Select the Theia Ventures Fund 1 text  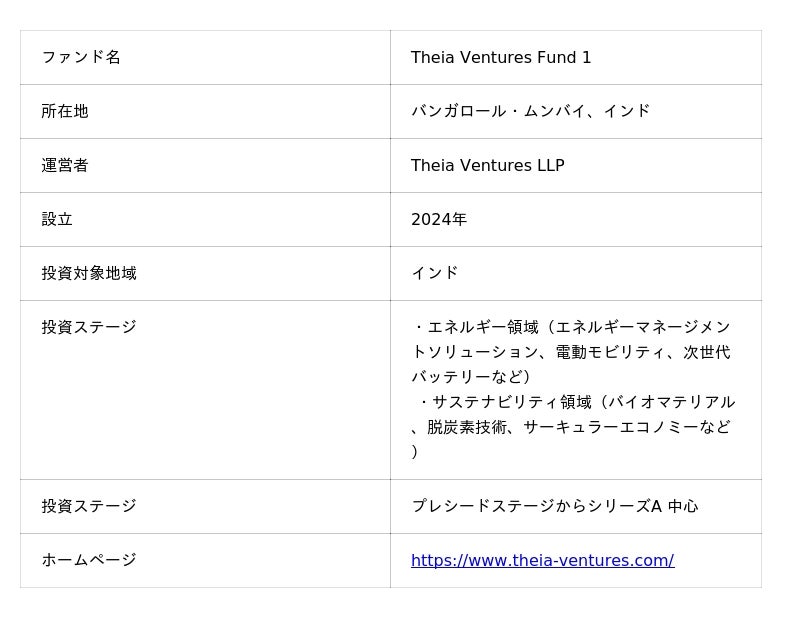point(501,57)
